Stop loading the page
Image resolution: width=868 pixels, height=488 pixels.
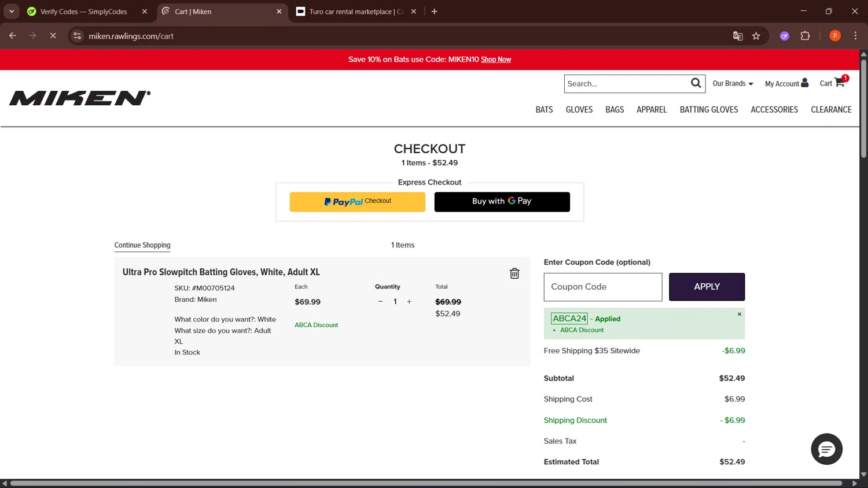(53, 36)
